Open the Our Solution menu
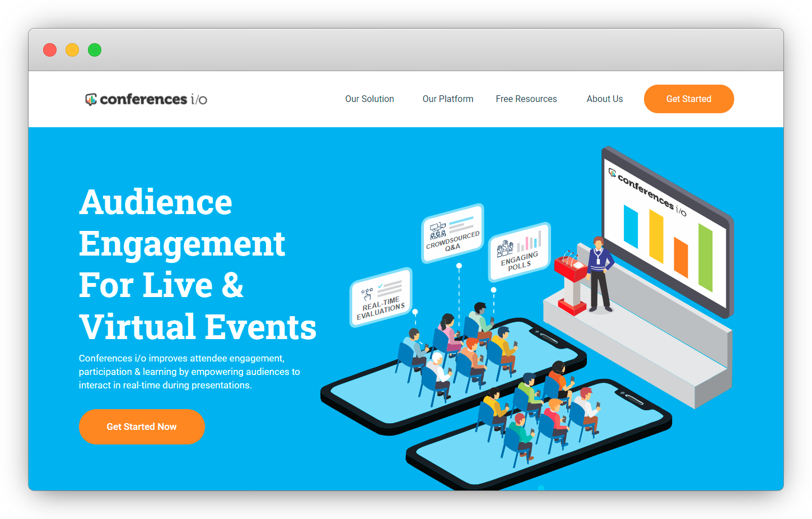Image resolution: width=812 pixels, height=519 pixels. point(370,99)
